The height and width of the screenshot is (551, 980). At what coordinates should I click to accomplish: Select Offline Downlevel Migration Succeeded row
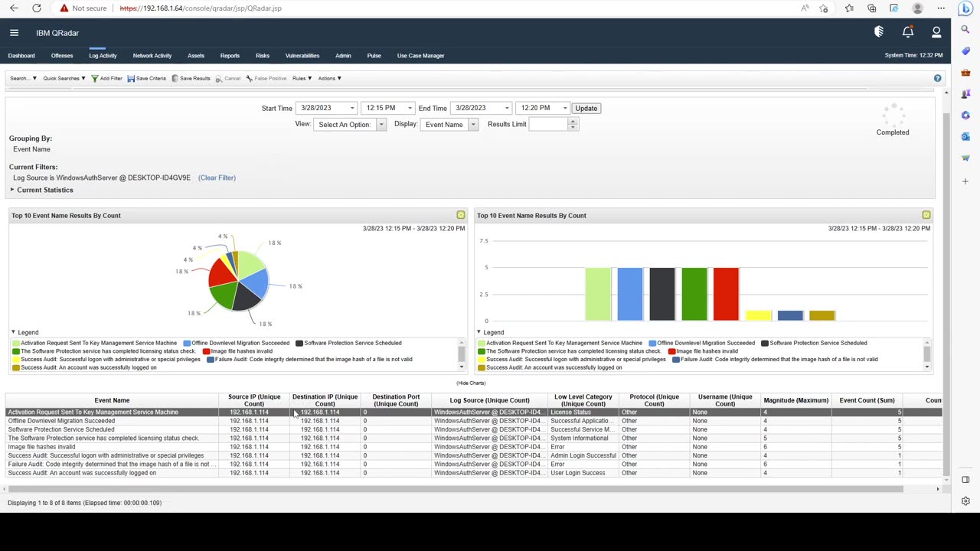point(474,421)
